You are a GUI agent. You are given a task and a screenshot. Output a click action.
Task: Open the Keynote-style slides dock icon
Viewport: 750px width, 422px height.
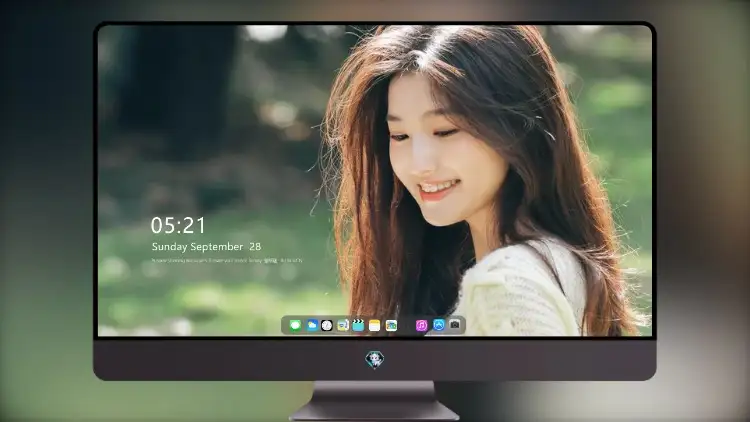(342, 326)
